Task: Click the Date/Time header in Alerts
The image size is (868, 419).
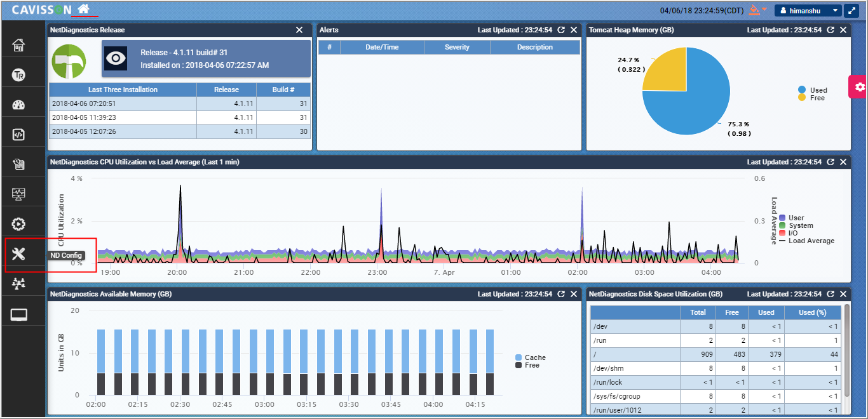Action: pyautogui.click(x=382, y=47)
